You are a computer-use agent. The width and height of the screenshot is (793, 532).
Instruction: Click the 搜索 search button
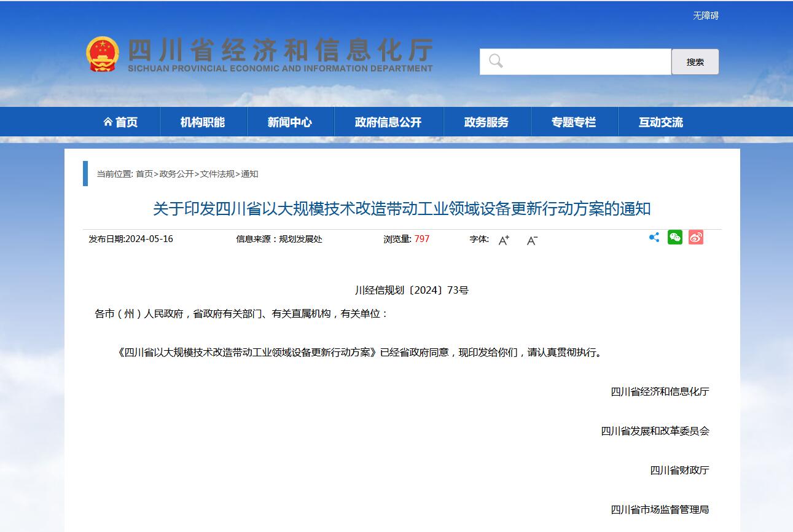[x=695, y=62]
